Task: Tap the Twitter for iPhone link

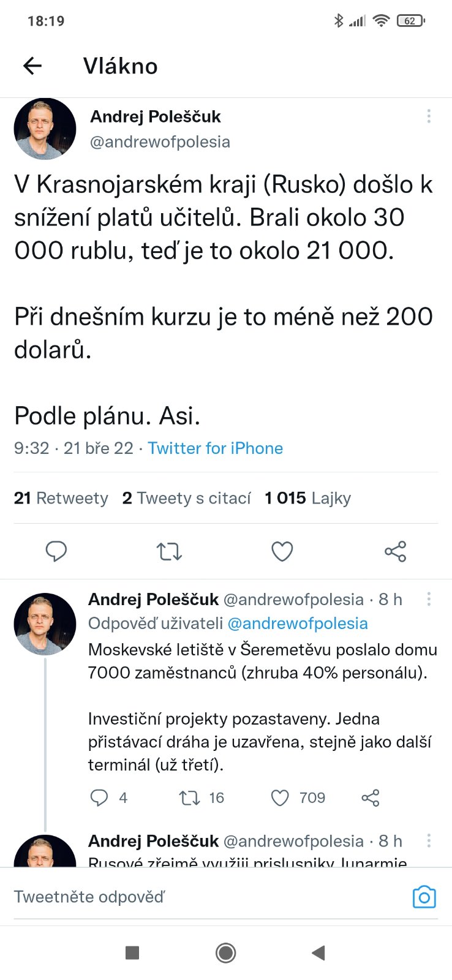Action: 215,448
